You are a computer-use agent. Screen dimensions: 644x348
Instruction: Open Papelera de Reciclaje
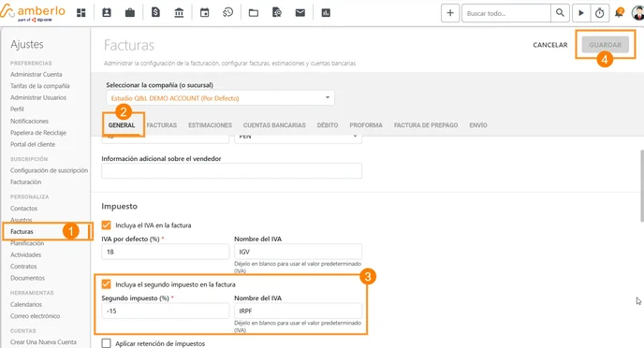coord(38,133)
